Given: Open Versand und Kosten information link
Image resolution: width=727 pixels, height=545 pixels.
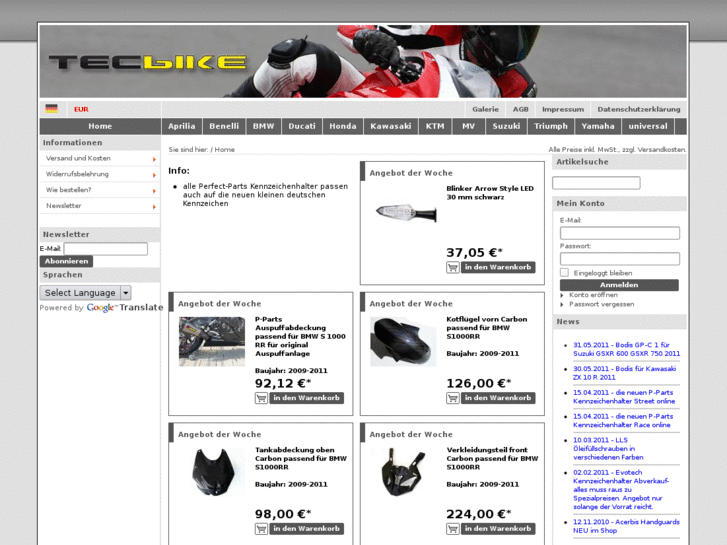Looking at the screenshot, I should click(x=78, y=158).
